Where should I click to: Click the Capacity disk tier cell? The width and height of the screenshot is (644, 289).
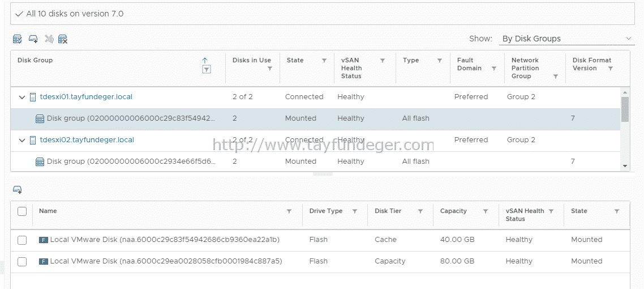click(390, 261)
